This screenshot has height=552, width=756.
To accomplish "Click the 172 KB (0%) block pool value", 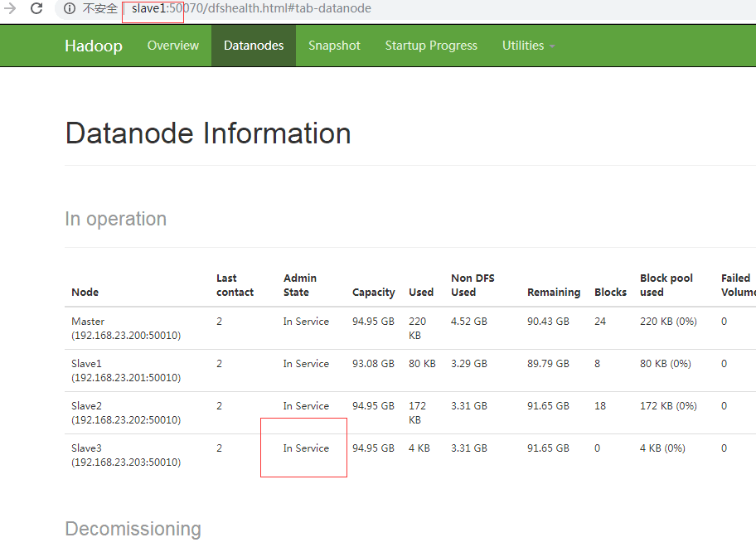I will point(668,406).
